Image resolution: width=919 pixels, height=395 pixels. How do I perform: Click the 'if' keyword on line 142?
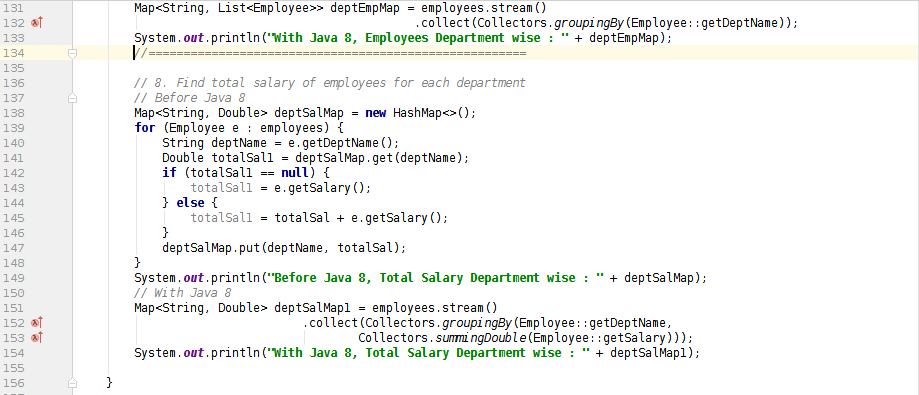[169, 173]
